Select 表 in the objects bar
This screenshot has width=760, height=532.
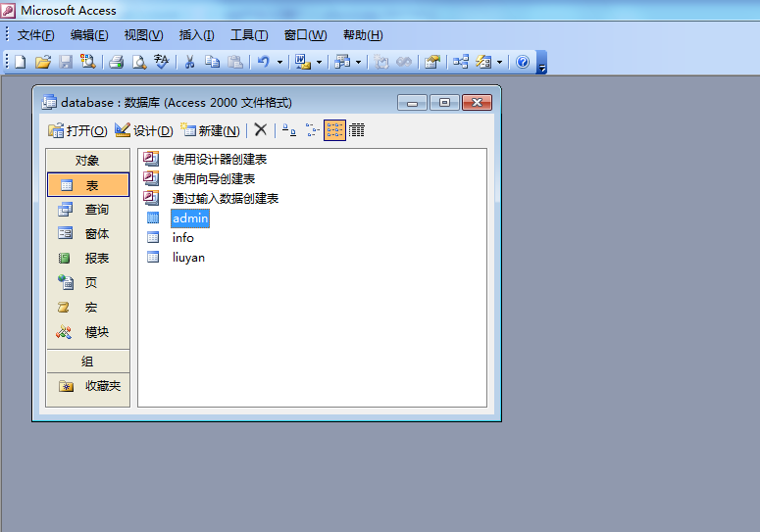click(x=88, y=185)
